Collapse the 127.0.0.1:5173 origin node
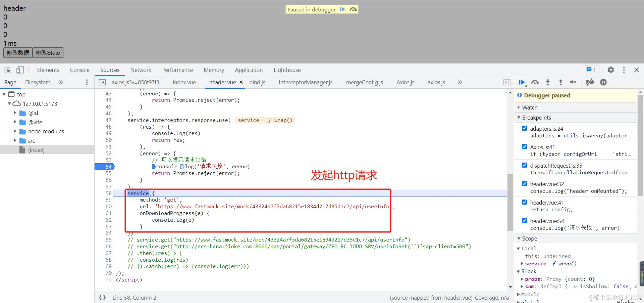This screenshot has height=303, width=644. (x=9, y=104)
